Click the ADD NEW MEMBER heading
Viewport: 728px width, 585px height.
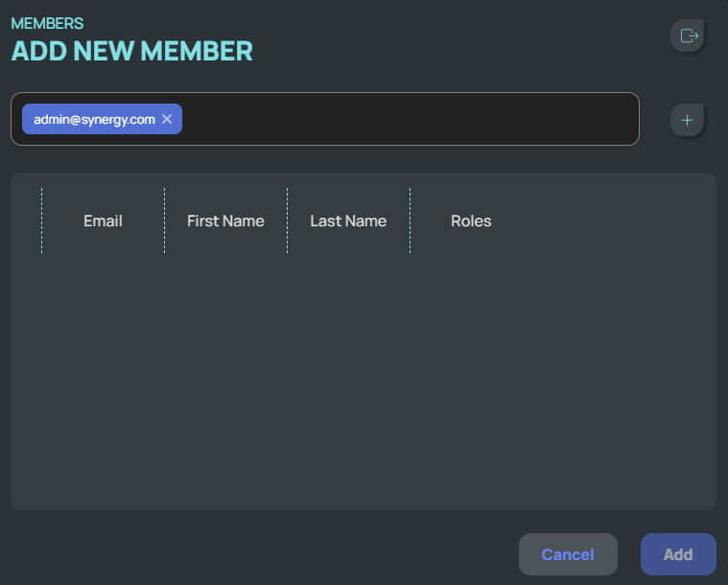pyautogui.click(x=132, y=51)
